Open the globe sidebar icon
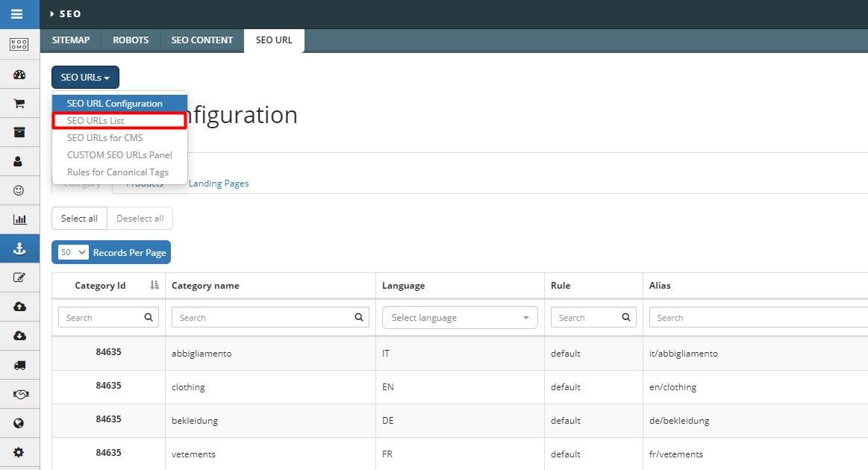 point(19,424)
